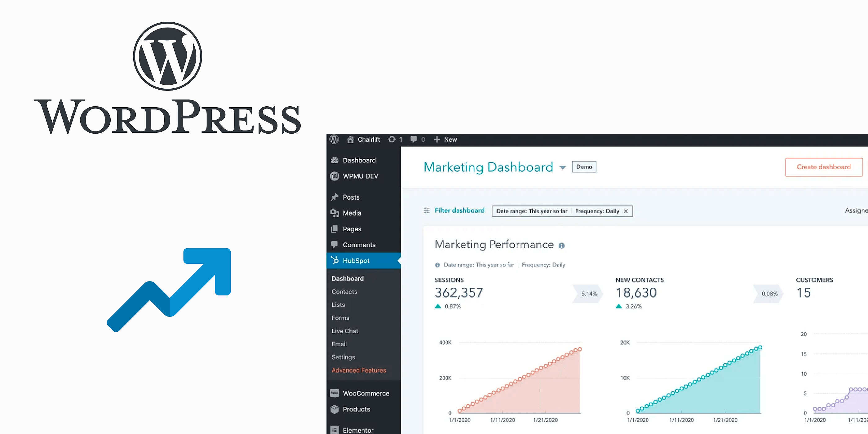Click the 18,630 new contacts value
The width and height of the screenshot is (868, 434).
(x=636, y=292)
